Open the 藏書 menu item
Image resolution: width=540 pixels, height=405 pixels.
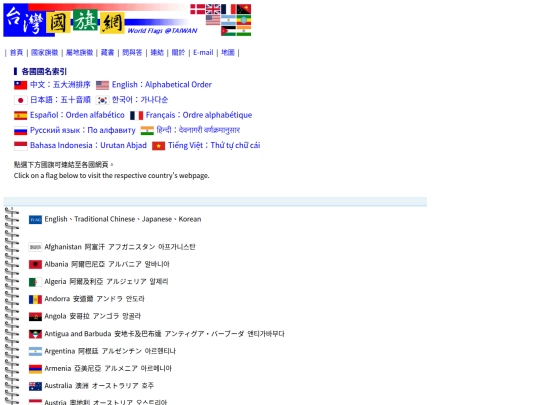pyautogui.click(x=107, y=52)
